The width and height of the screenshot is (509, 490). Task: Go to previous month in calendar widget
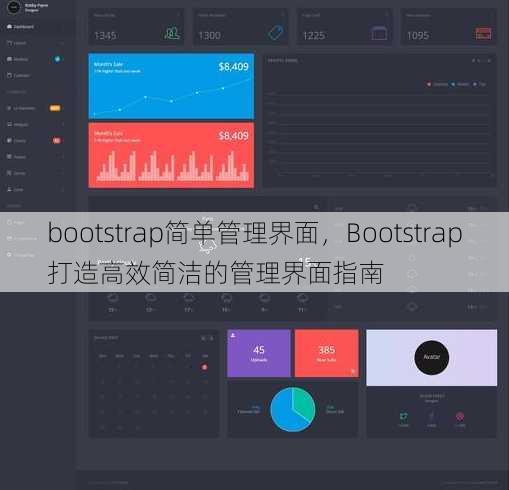pyautogui.click(x=203, y=338)
